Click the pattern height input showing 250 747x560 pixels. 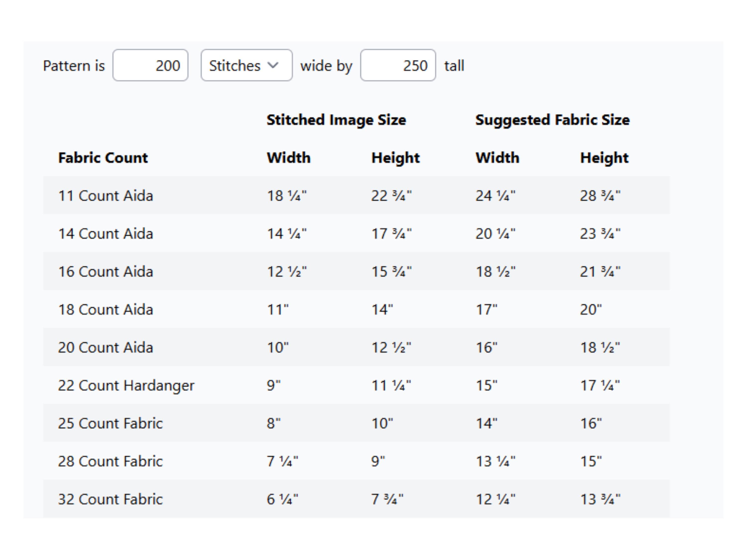point(398,65)
